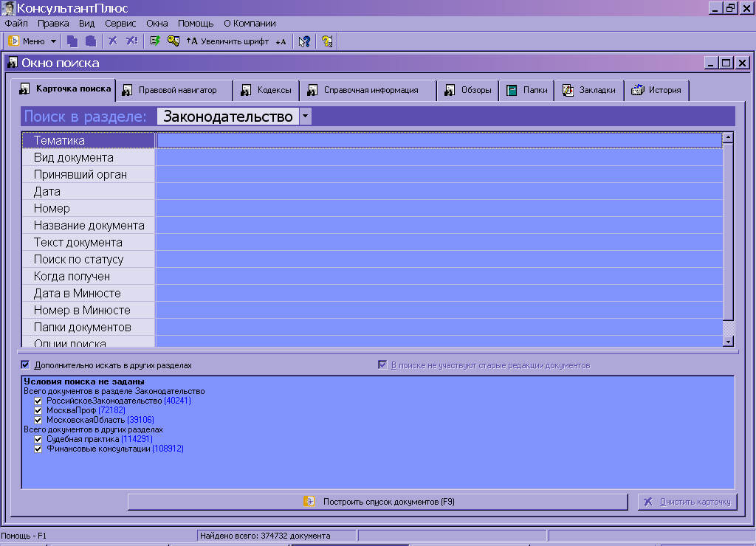Switch to Папки tab
The image size is (756, 546).
[526, 90]
